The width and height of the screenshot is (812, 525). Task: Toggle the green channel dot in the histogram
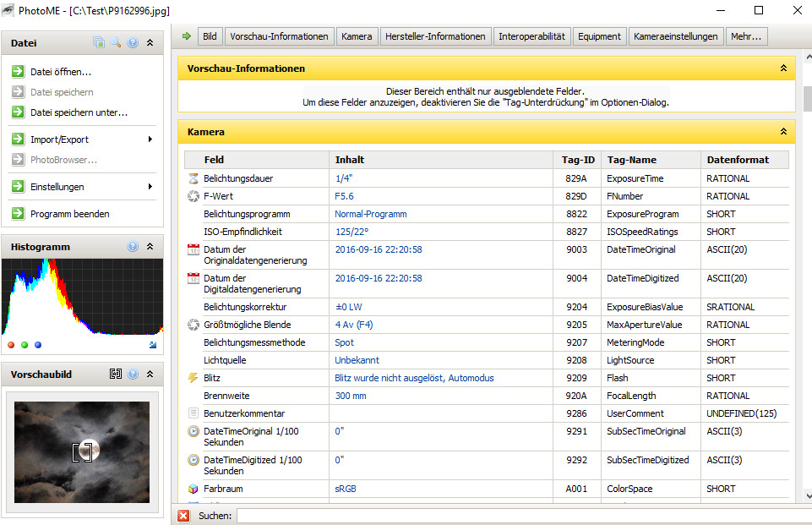[25, 345]
